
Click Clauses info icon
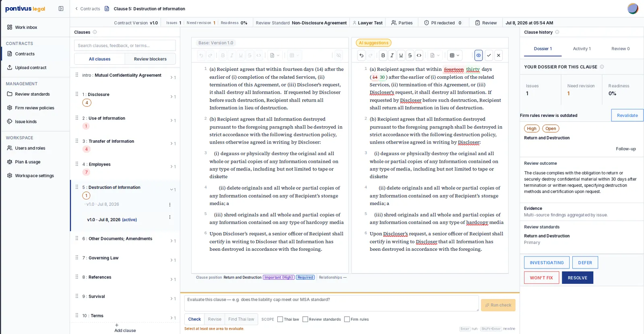coord(95,32)
